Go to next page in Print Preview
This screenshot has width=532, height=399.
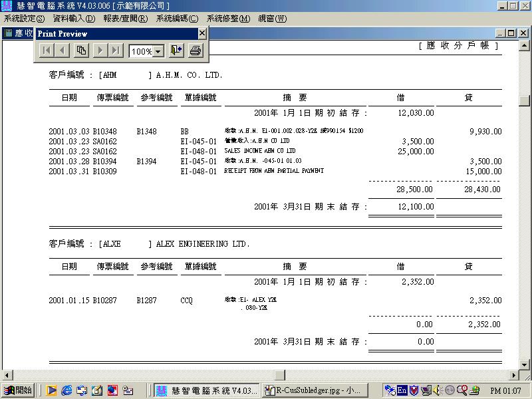click(x=100, y=51)
